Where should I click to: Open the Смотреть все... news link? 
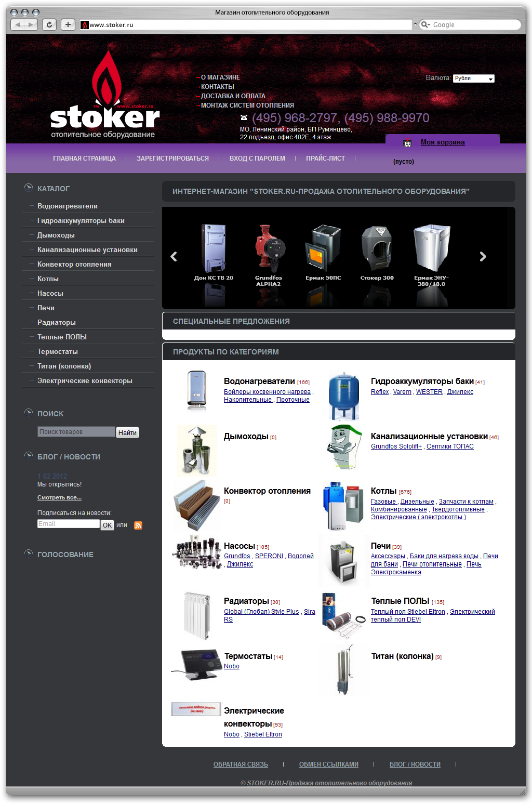point(59,498)
